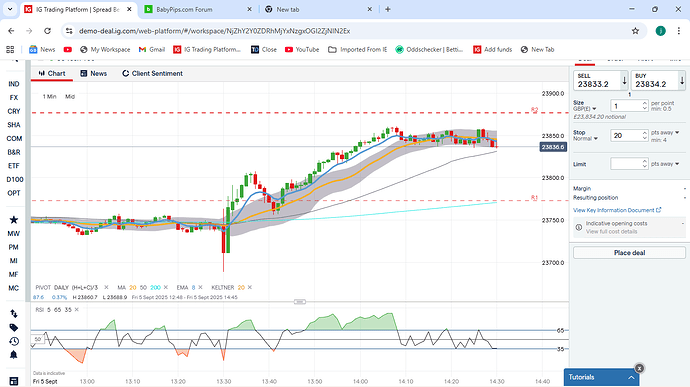Bookmark this page with the star icon
Screen dimensions: 690x387
(635, 31)
